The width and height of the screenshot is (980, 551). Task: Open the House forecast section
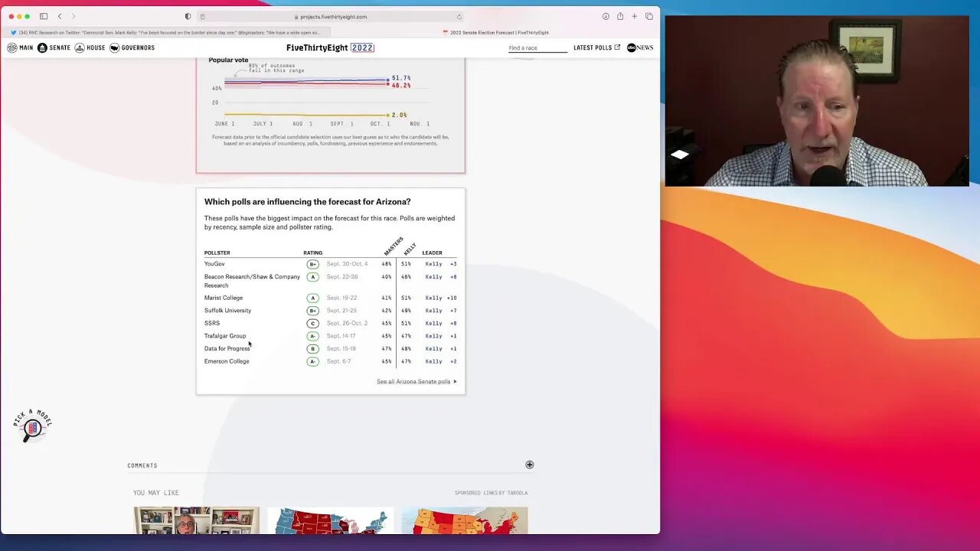click(x=90, y=47)
